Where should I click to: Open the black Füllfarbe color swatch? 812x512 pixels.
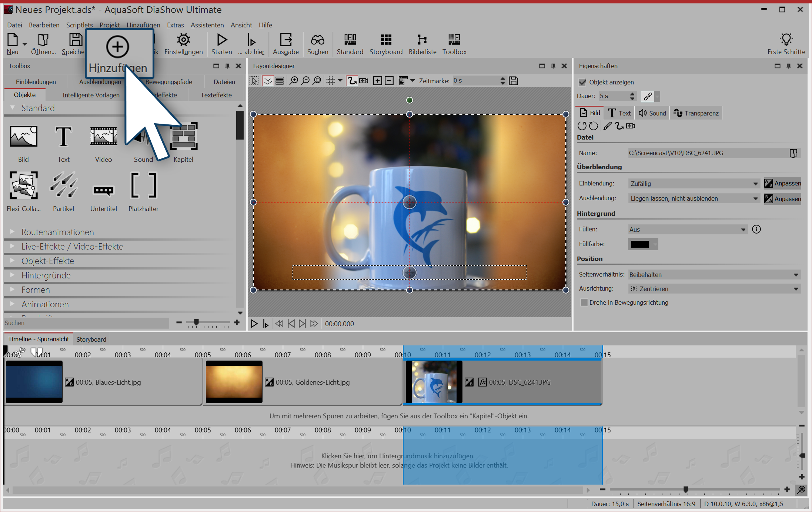(x=639, y=244)
